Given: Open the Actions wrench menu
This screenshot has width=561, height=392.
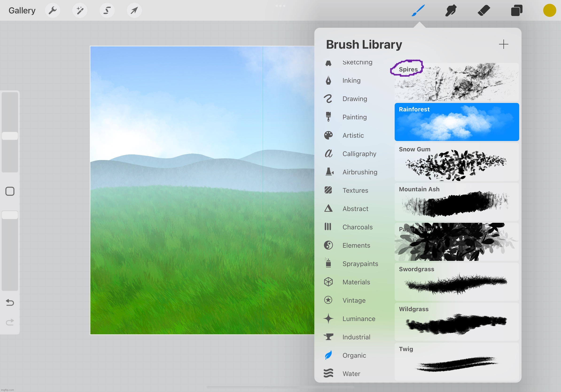Looking at the screenshot, I should pyautogui.click(x=53, y=11).
